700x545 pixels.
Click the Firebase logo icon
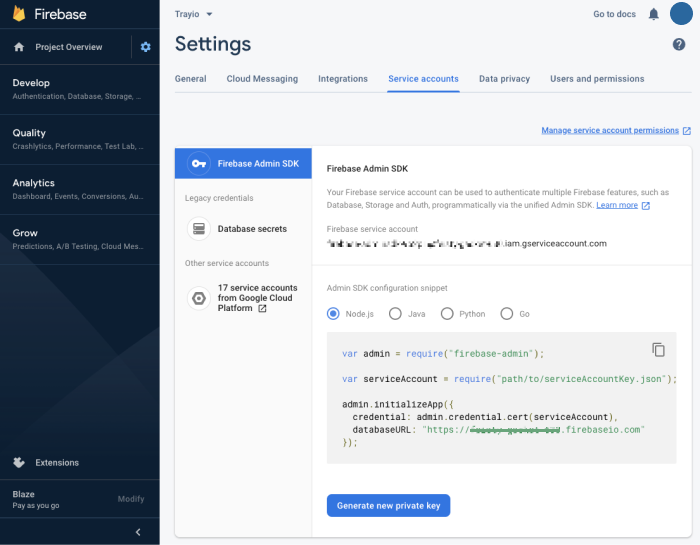[x=19, y=14]
